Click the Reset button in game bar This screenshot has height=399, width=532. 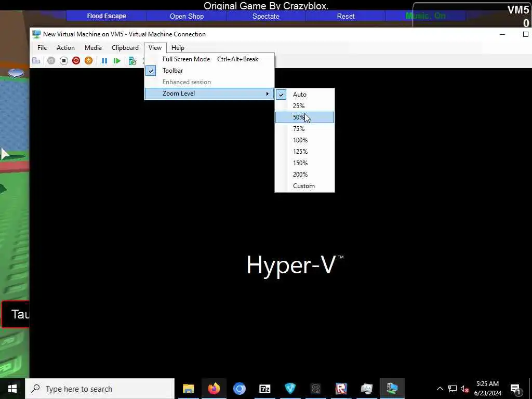[345, 16]
